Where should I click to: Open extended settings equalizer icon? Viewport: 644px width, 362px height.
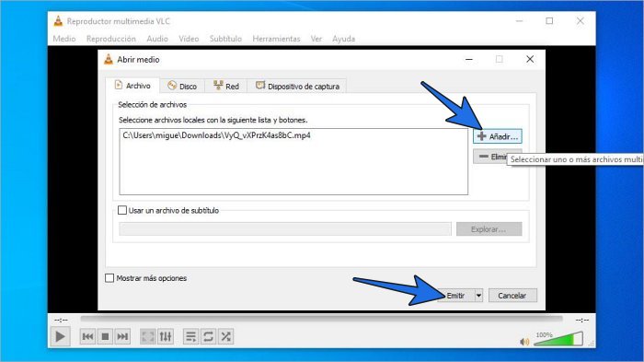coord(166,336)
